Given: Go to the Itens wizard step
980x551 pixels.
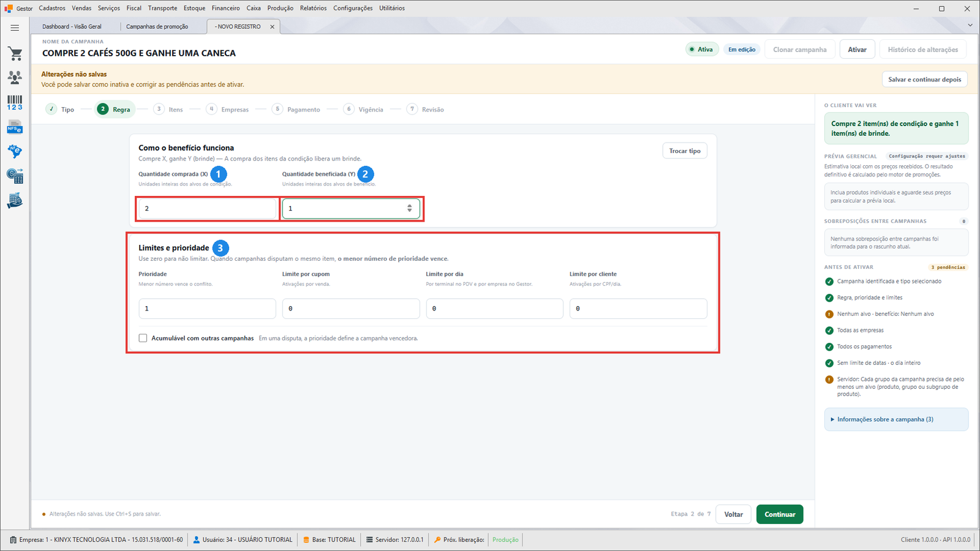Looking at the screenshot, I should pos(168,110).
